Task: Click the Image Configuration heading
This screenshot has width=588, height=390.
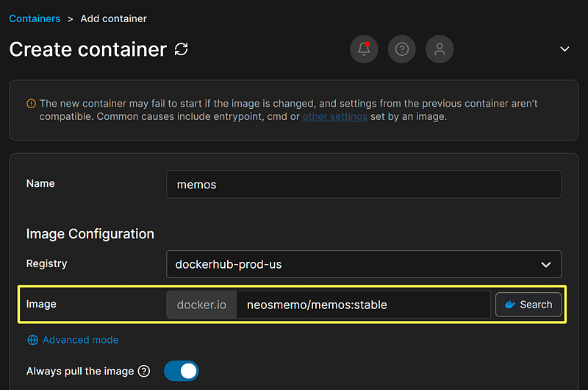Action: pos(90,234)
